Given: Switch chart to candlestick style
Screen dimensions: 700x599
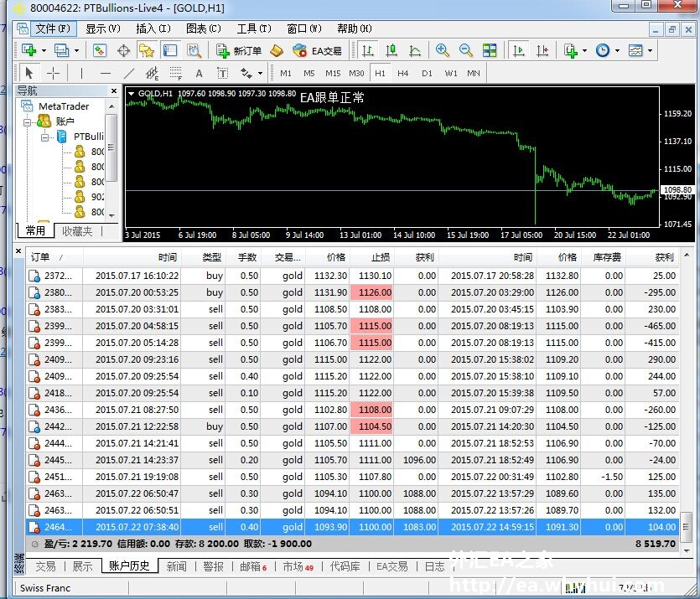Looking at the screenshot, I should [391, 50].
